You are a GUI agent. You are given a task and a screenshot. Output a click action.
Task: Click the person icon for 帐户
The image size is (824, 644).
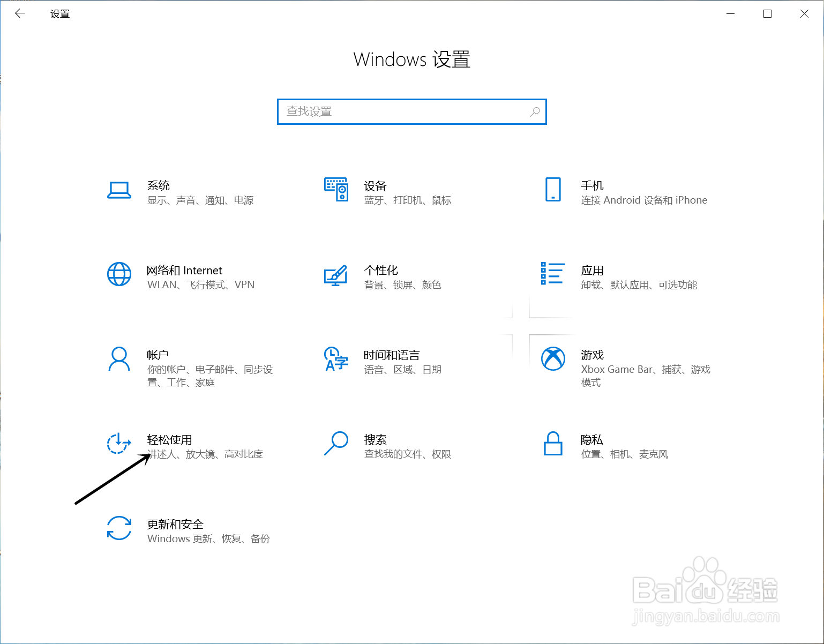[x=119, y=359]
